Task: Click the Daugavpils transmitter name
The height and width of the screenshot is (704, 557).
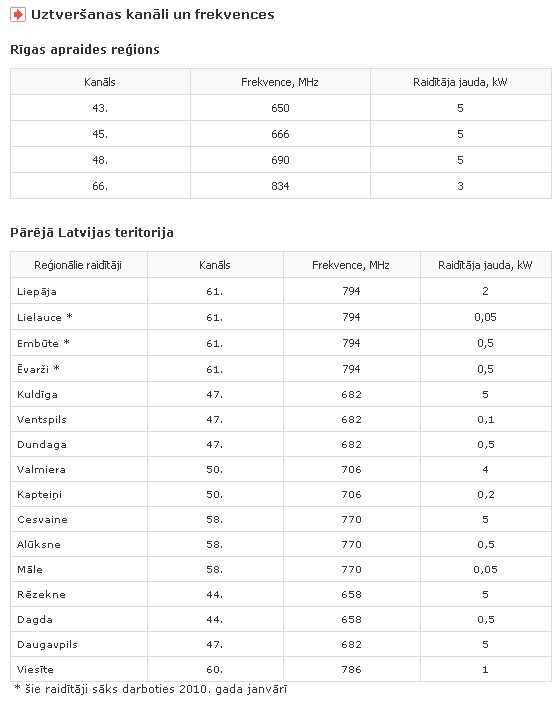Action: (x=47, y=645)
